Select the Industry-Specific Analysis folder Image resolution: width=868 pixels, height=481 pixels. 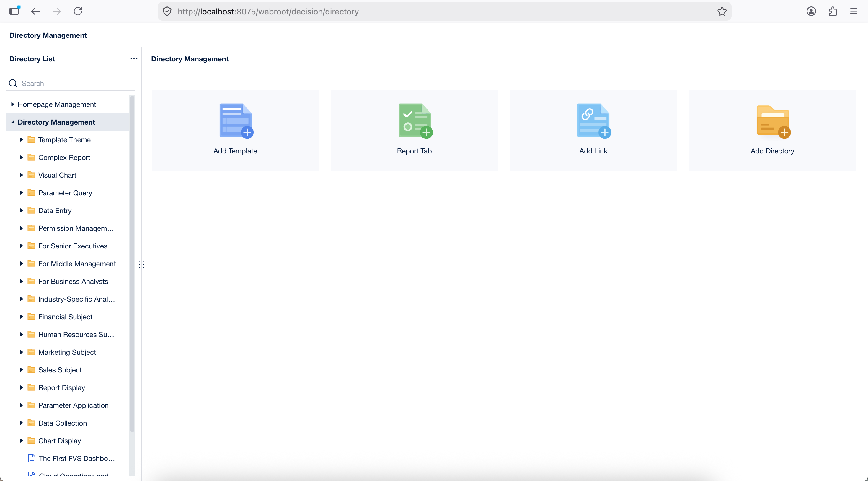67,299
